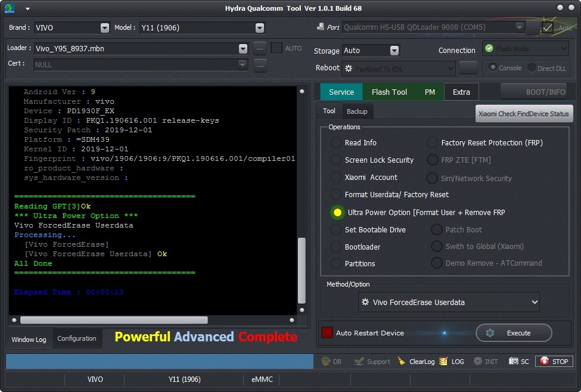
Task: Select Direct DLL radio button
Action: 532,68
